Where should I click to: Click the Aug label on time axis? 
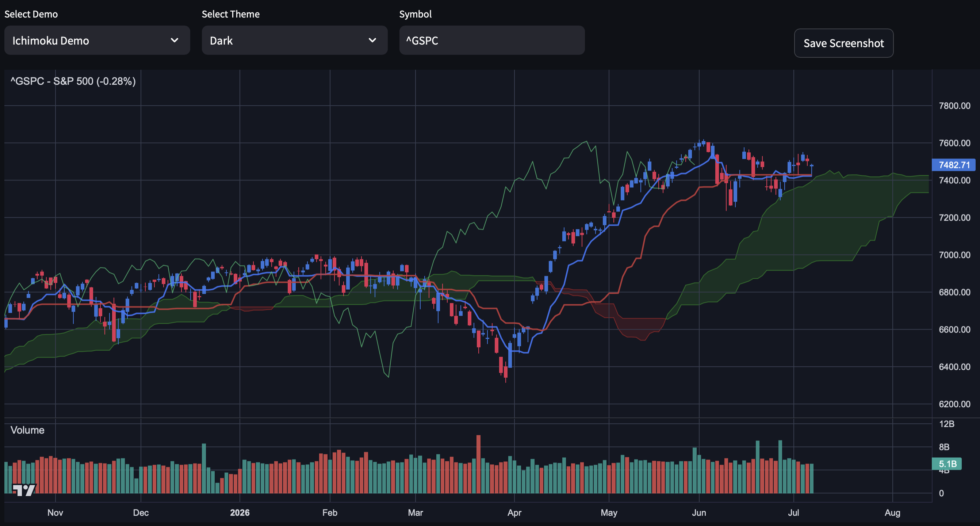[892, 512]
